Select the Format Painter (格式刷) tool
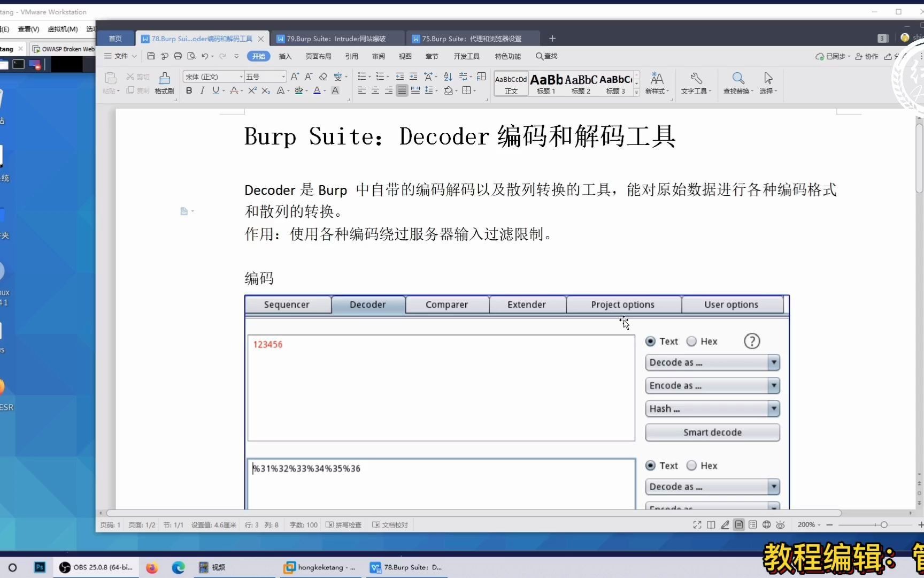 click(x=164, y=83)
